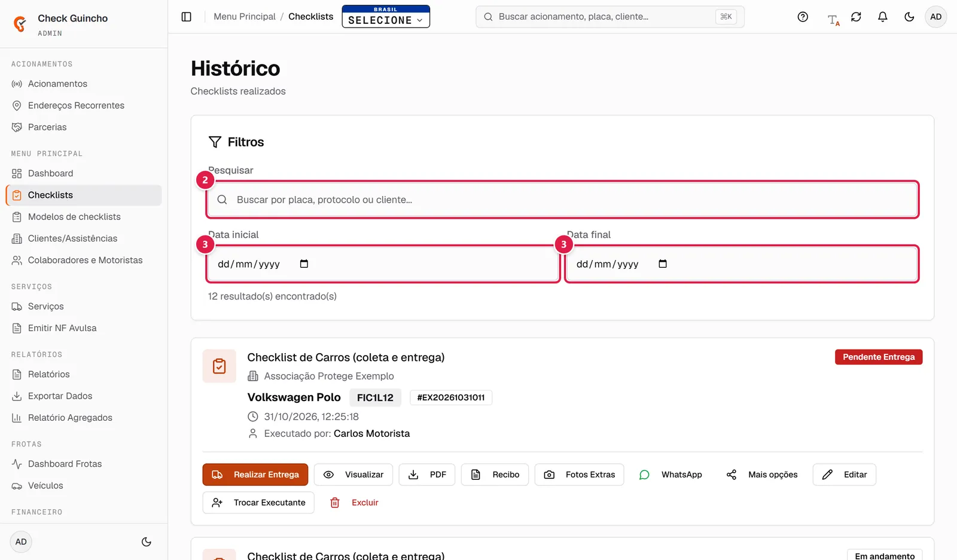The width and height of the screenshot is (957, 560).
Task: Open Endereços Recorrentes menu item
Action: coord(84,105)
